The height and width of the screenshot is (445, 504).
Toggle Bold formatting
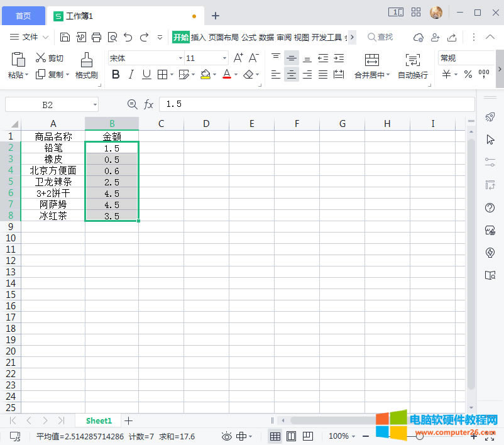115,75
